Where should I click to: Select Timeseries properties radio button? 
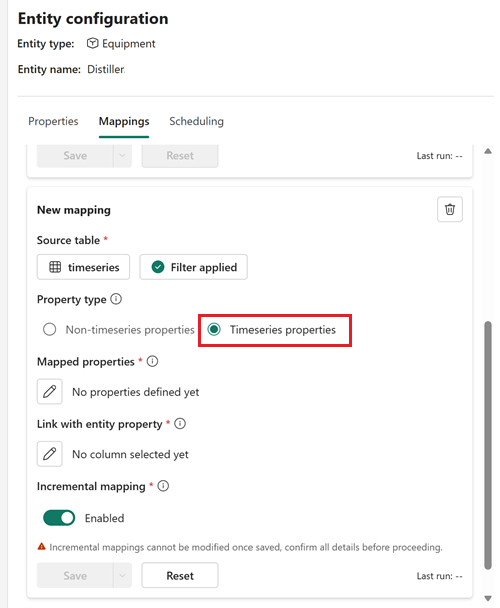click(214, 330)
